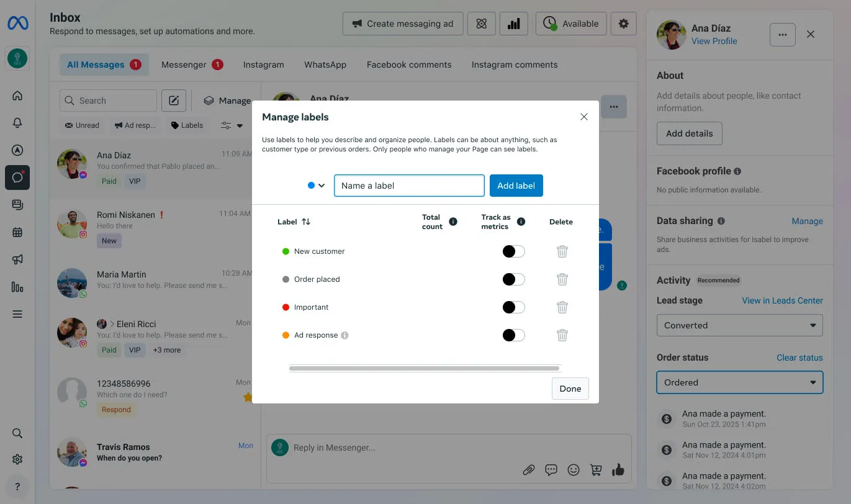
Task: Open the label color picker dropdown
Action: pos(317,186)
